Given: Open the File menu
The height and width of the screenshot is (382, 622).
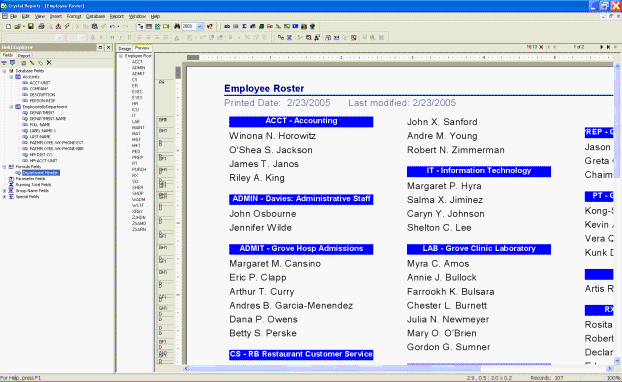Looking at the screenshot, I should [13, 16].
